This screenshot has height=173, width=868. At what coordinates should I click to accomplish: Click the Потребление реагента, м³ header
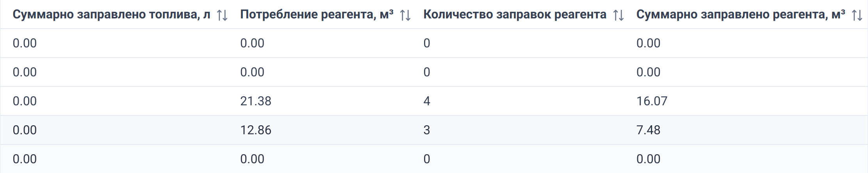pyautogui.click(x=317, y=14)
